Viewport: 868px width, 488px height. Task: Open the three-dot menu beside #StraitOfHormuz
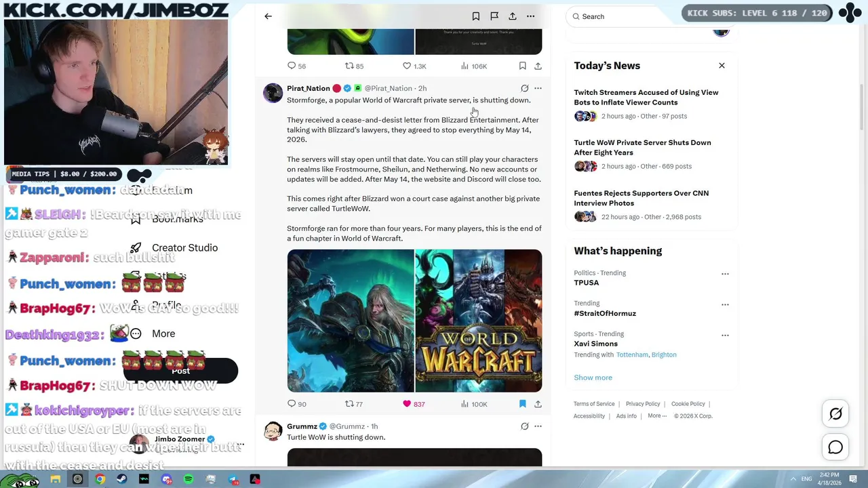pos(725,304)
